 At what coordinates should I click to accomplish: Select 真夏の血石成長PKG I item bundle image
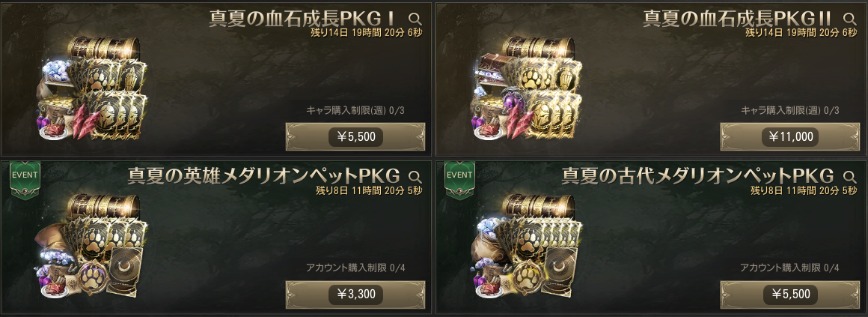tap(94, 88)
